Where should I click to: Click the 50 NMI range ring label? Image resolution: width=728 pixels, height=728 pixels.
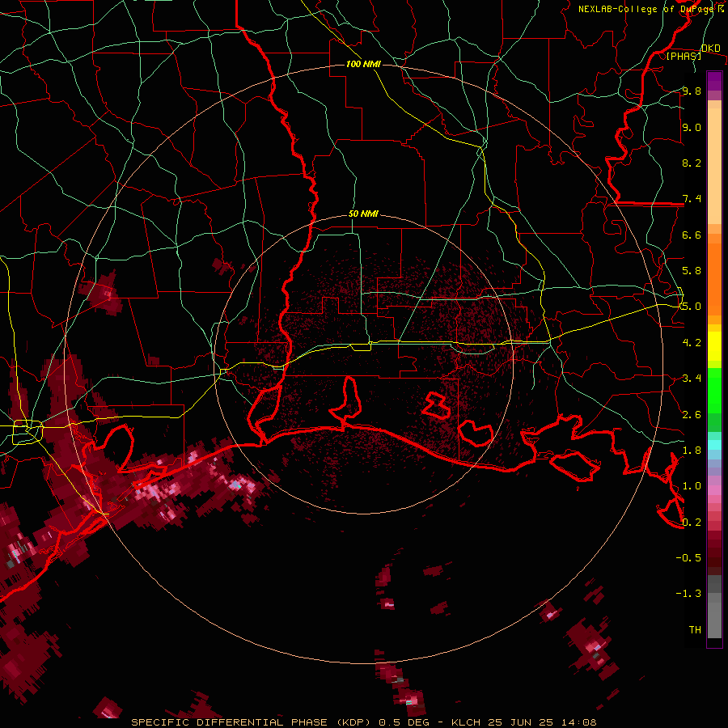click(x=363, y=214)
